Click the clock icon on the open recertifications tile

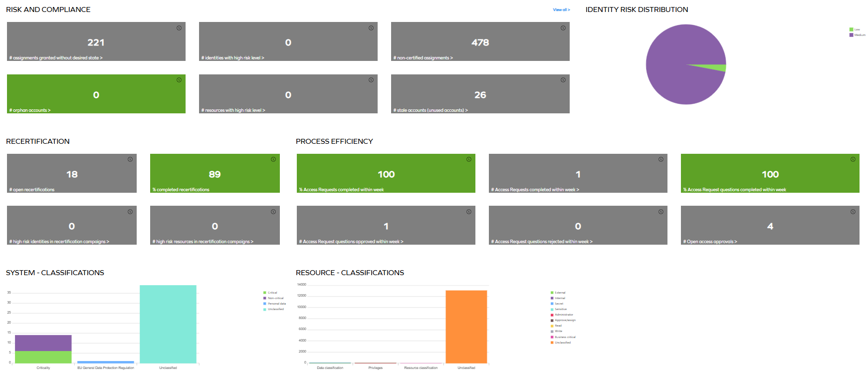(x=130, y=159)
